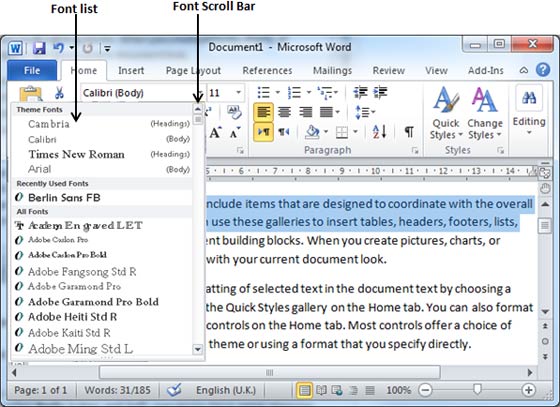Select Berlin Sans FB in font list
560x407 pixels.
coord(102,197)
